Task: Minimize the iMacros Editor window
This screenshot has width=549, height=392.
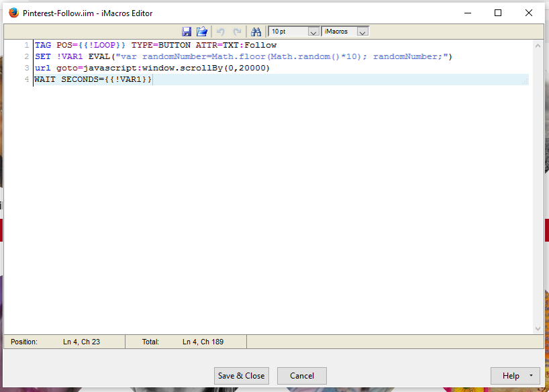Action: click(x=468, y=13)
